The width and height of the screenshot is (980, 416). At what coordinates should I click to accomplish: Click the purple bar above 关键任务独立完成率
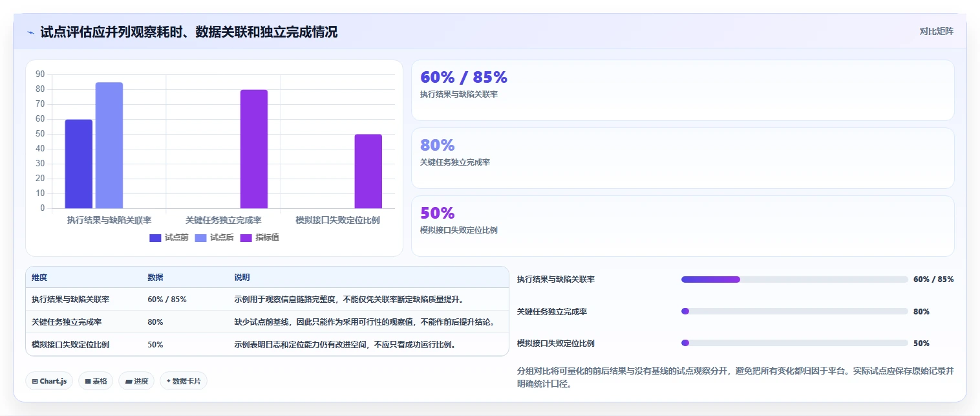pos(254,149)
